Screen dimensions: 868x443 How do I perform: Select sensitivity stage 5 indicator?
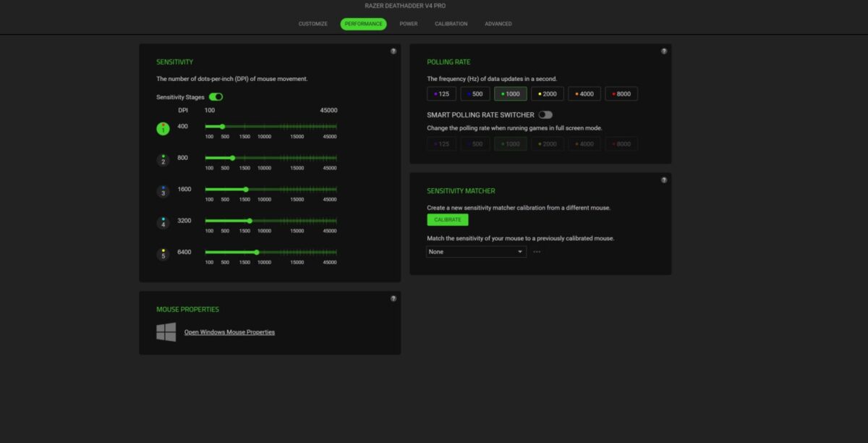coord(163,254)
